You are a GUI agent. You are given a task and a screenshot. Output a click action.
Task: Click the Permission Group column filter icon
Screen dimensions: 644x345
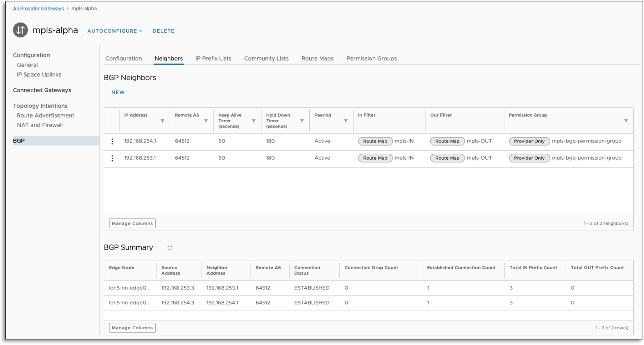tap(626, 121)
